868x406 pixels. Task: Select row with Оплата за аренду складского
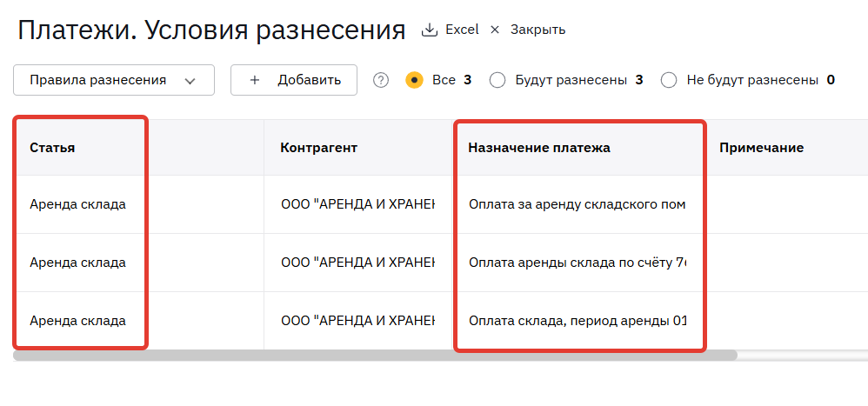(578, 204)
